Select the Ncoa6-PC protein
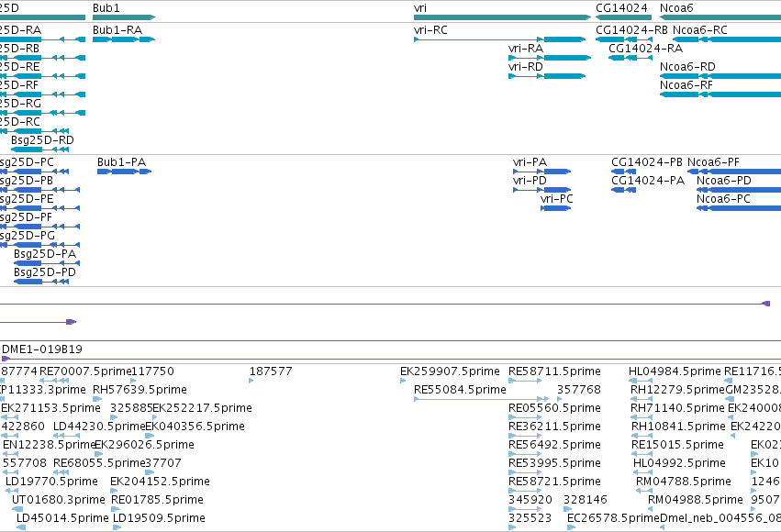Screen dimensions: 781x532 pos(739,208)
